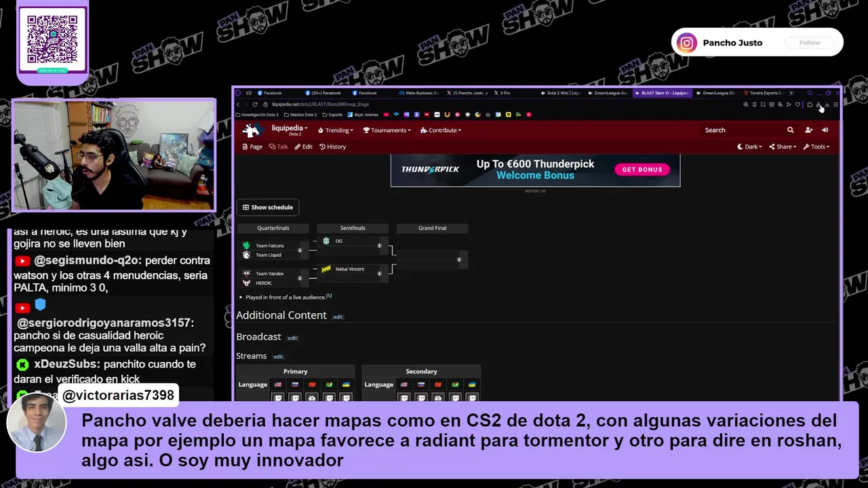
Task: Click the Liquipedia horse logo
Action: [252, 130]
